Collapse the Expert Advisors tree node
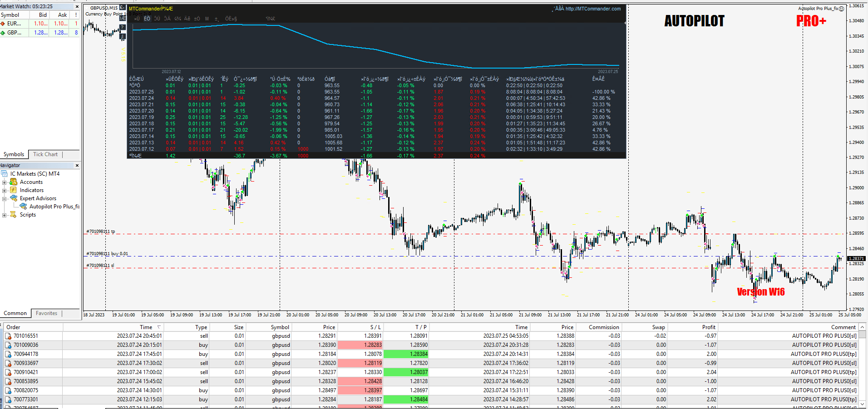The height and width of the screenshot is (409, 868). 5,198
